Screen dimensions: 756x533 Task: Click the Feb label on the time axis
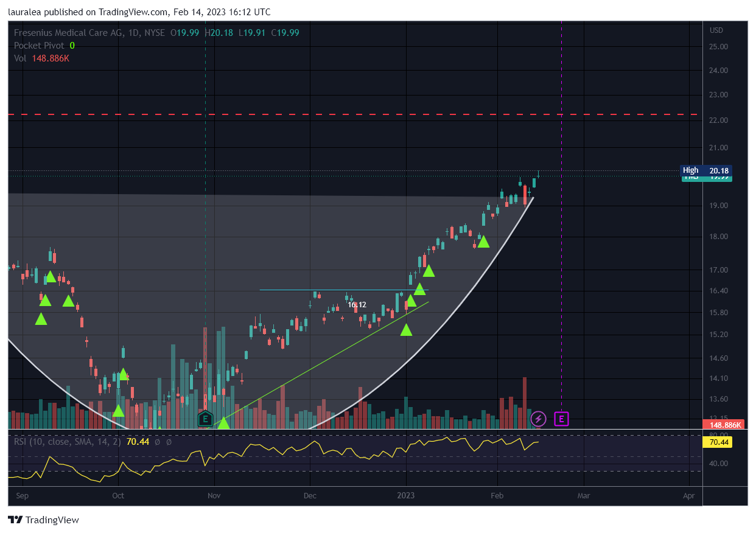(497, 496)
